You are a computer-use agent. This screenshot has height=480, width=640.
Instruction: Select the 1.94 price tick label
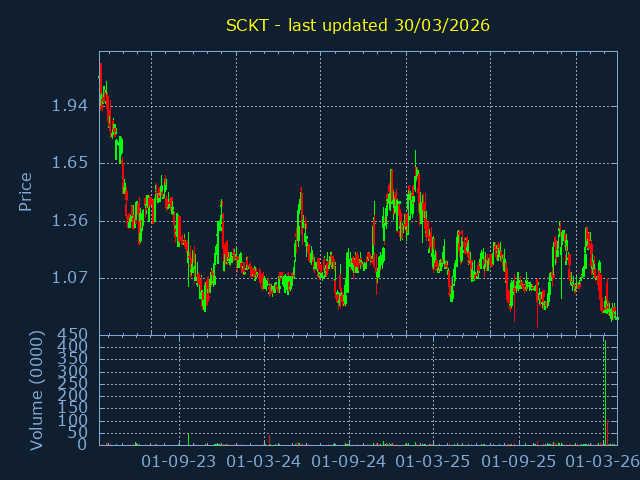click(70, 106)
